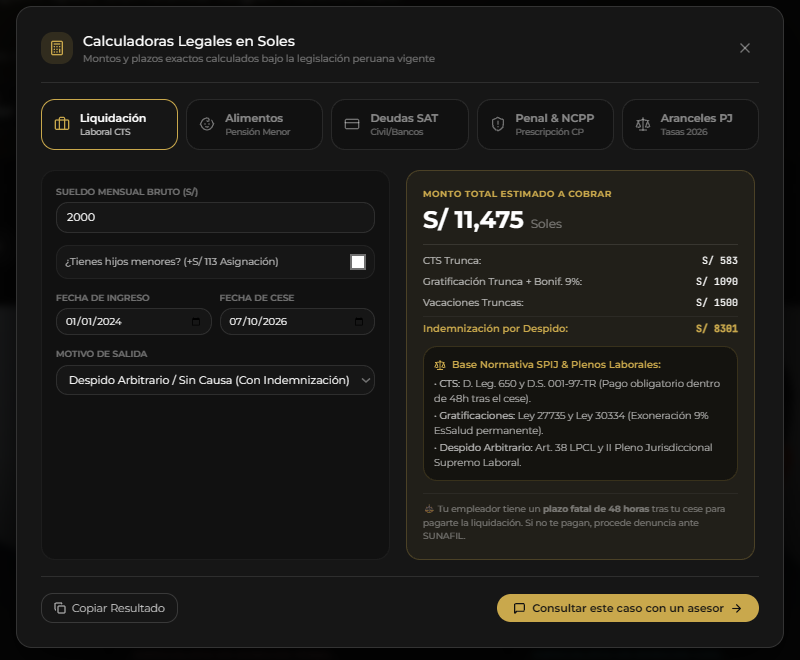Click the chat bubble icon in Consultar button
The height and width of the screenshot is (660, 800).
pos(519,608)
